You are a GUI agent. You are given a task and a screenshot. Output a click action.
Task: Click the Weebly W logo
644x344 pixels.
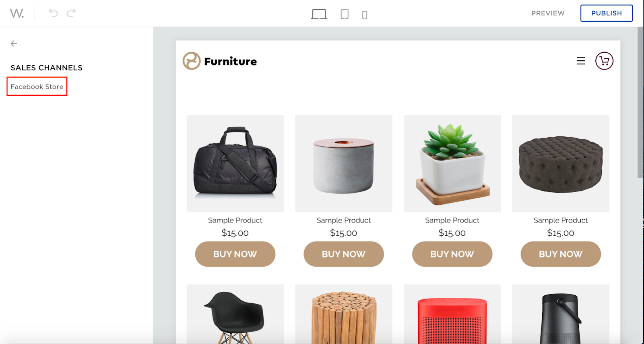[x=17, y=13]
